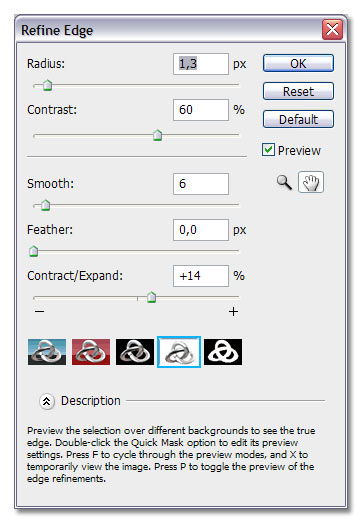Click the Contract/Expand slider handle
Viewport: 362px width, 523px height.
pyautogui.click(x=151, y=297)
